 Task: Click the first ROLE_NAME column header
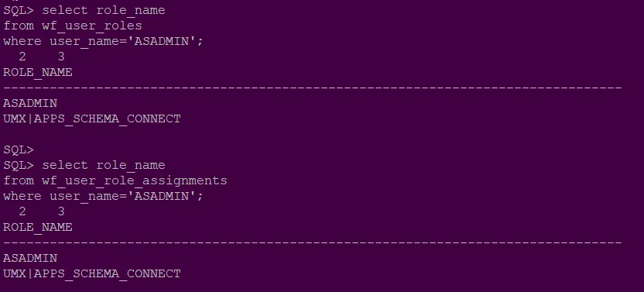click(x=38, y=72)
